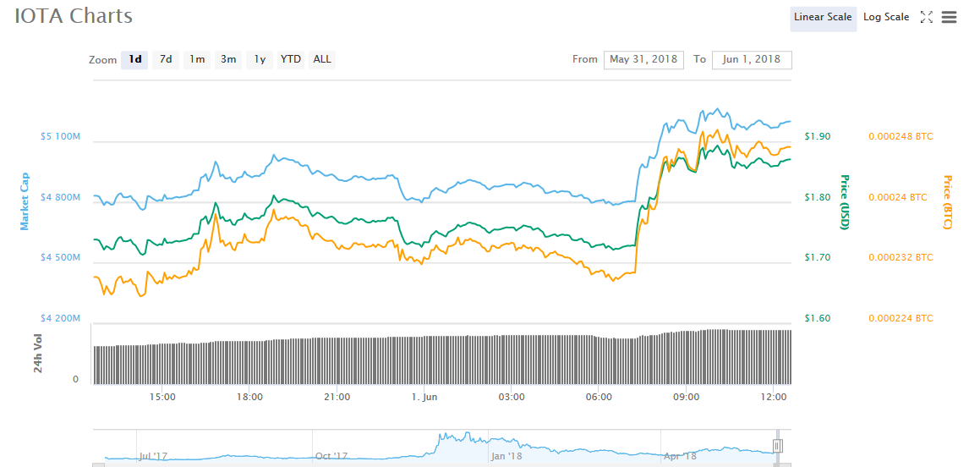Click the 0.000248 BTC label

coord(901,136)
